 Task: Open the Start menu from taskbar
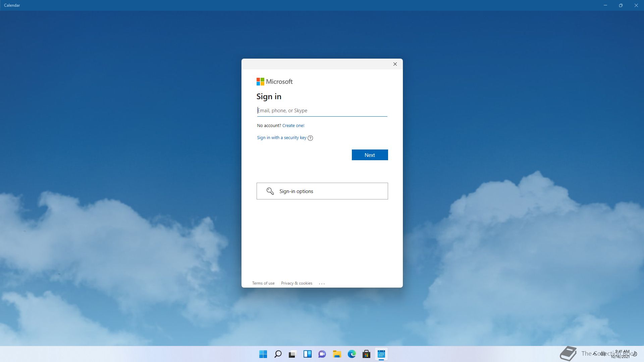[x=263, y=354]
